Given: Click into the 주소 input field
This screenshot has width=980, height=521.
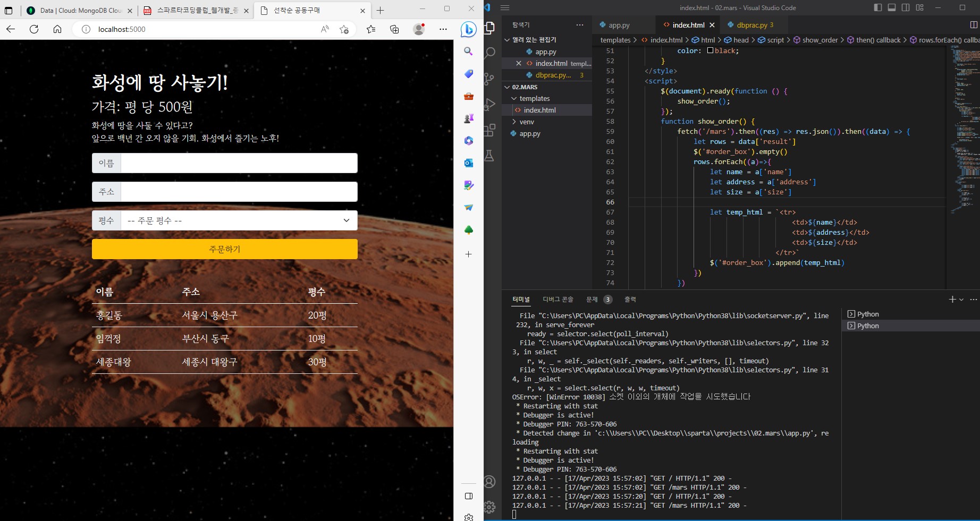Looking at the screenshot, I should (x=239, y=192).
